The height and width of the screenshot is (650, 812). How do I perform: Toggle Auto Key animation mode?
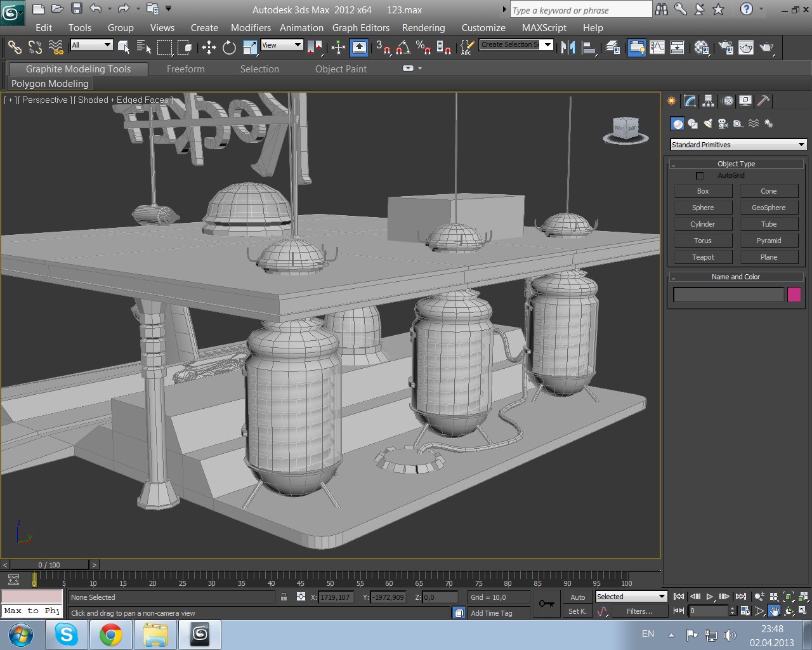click(577, 597)
